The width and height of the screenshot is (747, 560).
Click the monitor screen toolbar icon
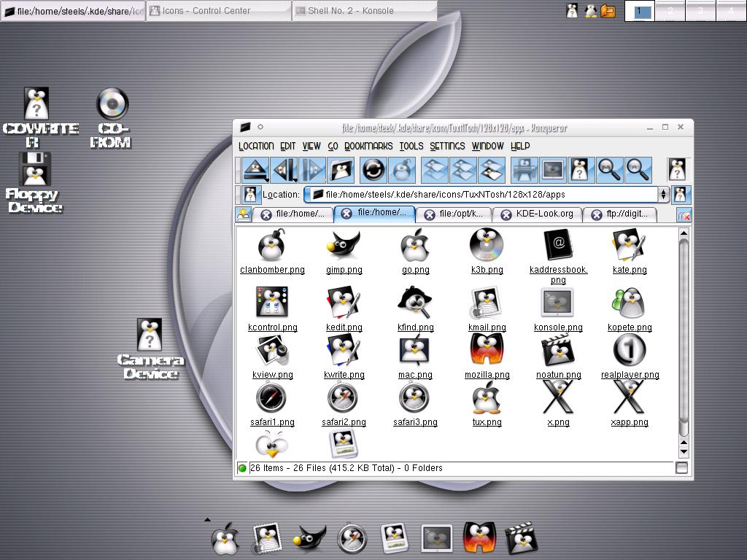(553, 169)
